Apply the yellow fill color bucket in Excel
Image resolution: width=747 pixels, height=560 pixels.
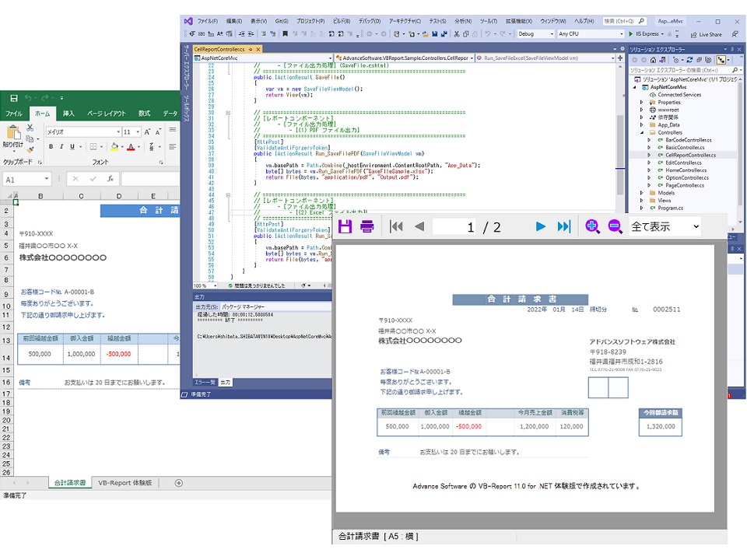(x=114, y=147)
